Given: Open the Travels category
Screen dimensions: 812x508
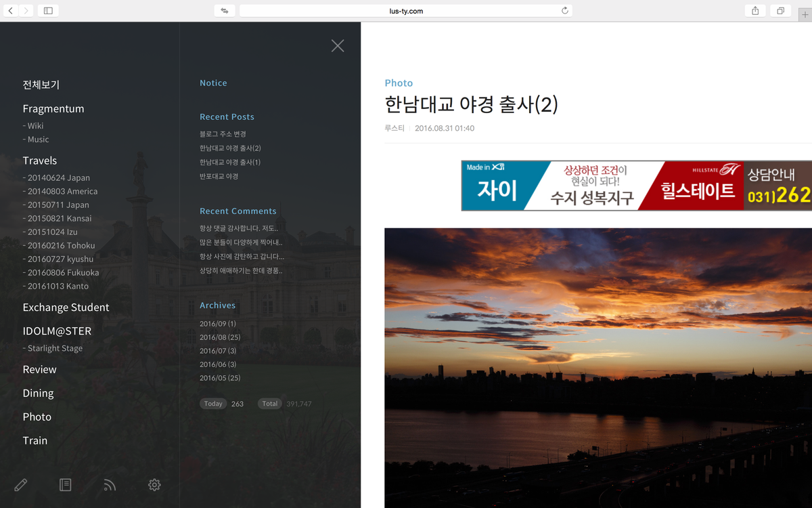Looking at the screenshot, I should [40, 161].
